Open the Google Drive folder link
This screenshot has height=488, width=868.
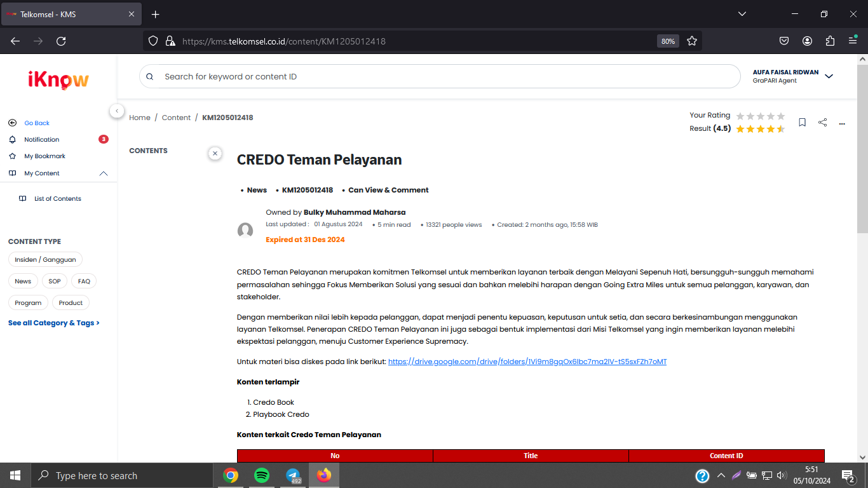click(x=527, y=362)
